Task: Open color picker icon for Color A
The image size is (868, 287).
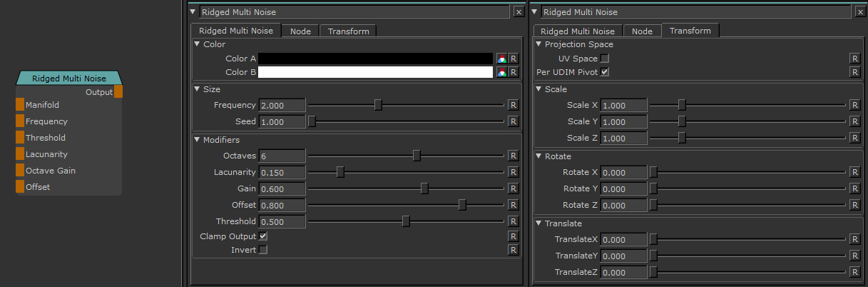Action: coord(502,59)
